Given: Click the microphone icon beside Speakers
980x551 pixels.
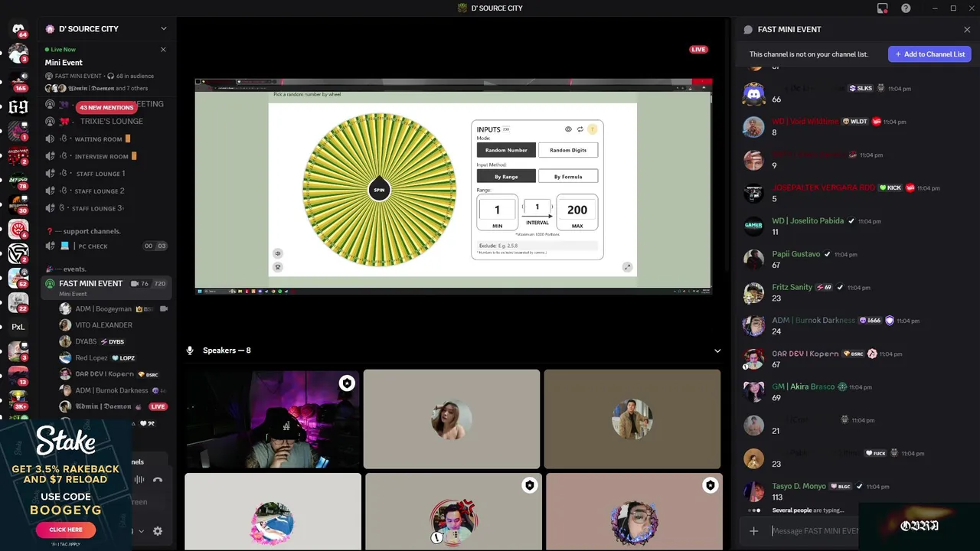Looking at the screenshot, I should 190,350.
